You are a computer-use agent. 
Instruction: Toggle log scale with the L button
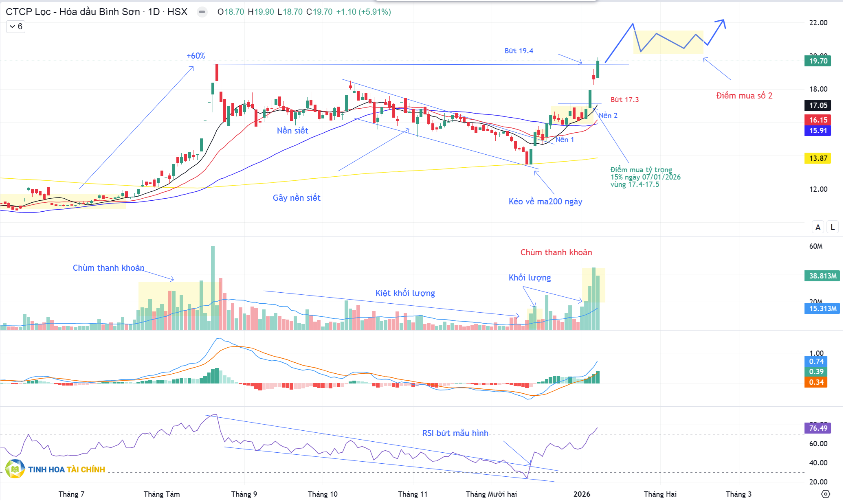click(833, 227)
